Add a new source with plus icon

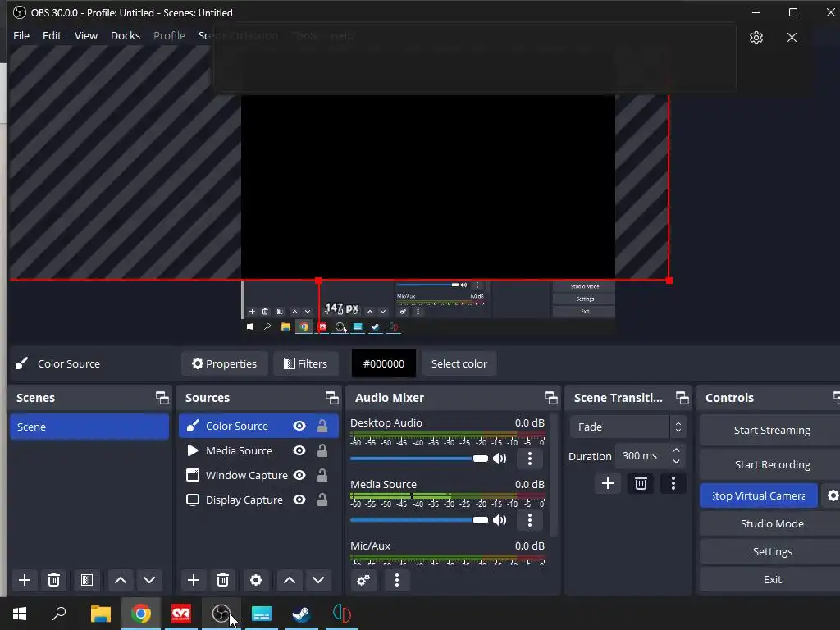194,580
